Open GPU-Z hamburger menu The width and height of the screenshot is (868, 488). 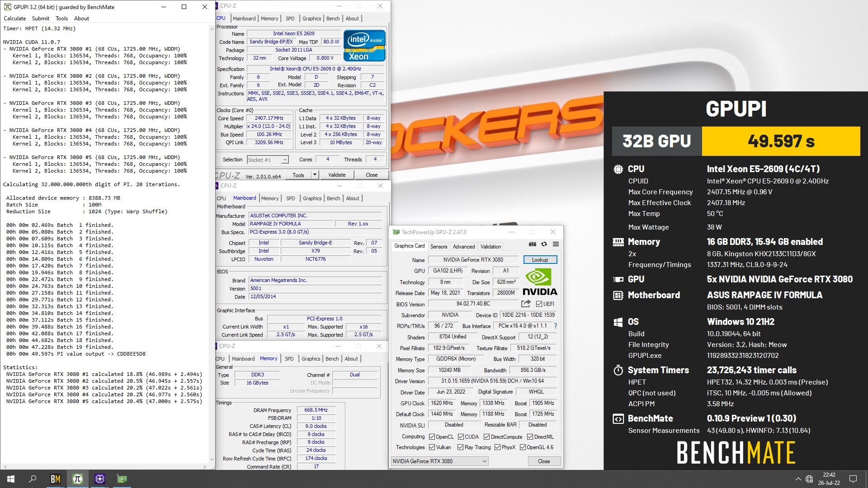point(556,244)
